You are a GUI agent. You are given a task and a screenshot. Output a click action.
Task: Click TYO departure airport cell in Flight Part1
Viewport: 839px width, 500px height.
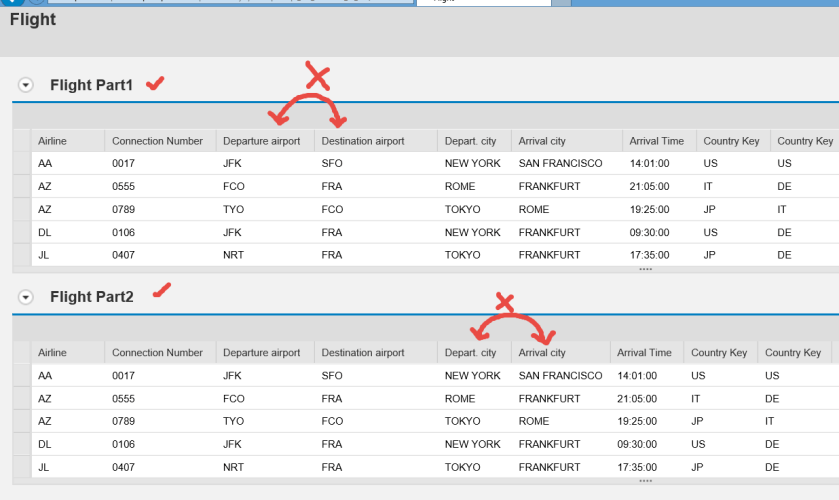234,209
